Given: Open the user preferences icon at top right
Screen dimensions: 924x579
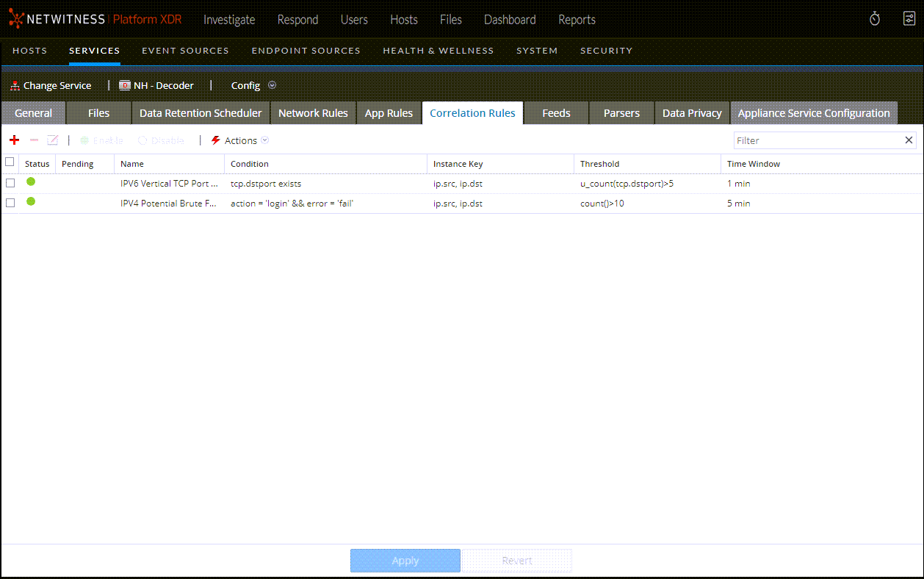Looking at the screenshot, I should [x=909, y=19].
